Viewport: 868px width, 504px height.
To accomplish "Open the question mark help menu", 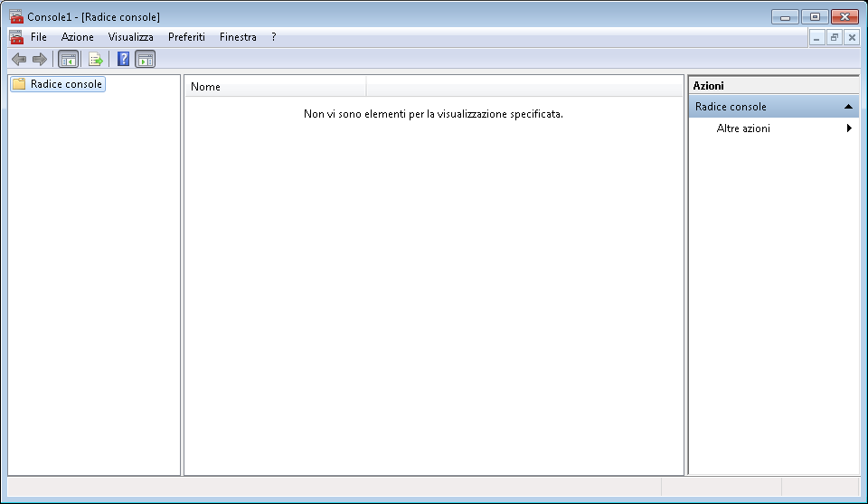I will click(x=273, y=37).
